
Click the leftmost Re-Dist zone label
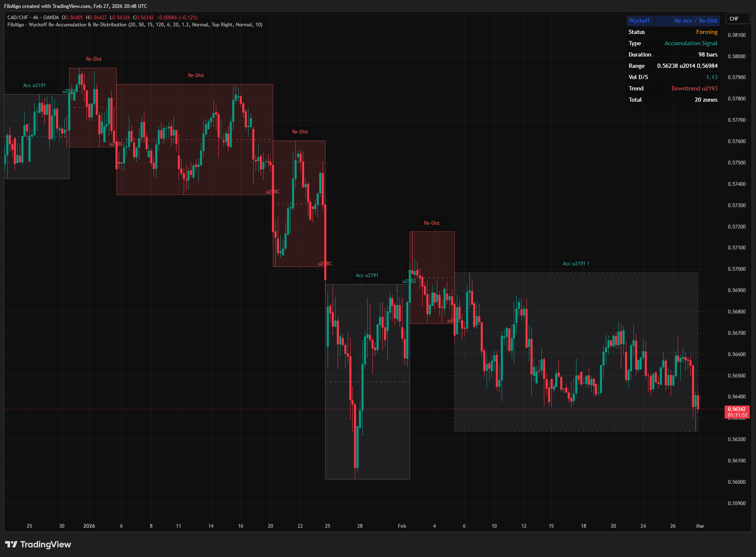coord(94,59)
